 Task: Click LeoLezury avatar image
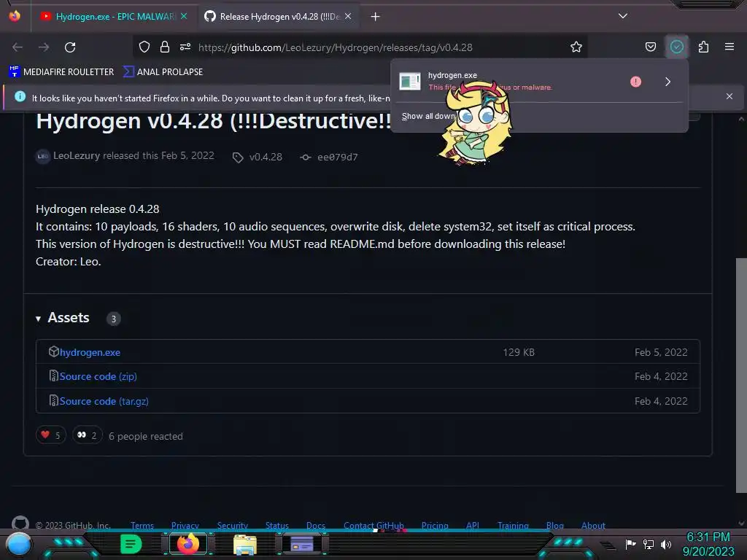coord(43,156)
